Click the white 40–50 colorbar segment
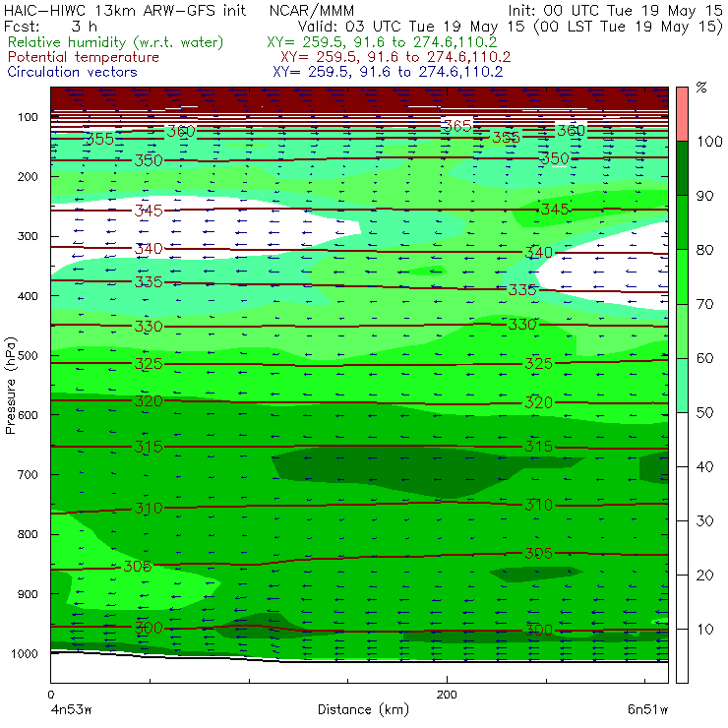Image resolution: width=728 pixels, height=728 pixels. [x=682, y=439]
